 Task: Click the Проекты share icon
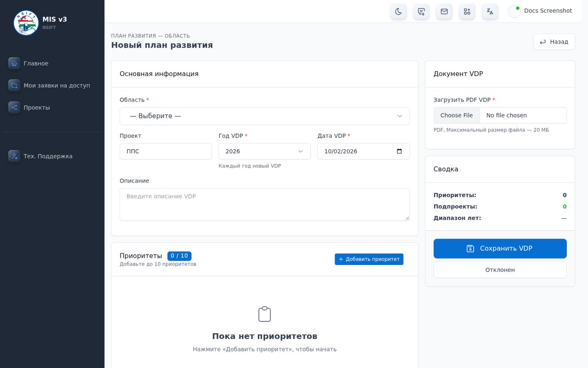coord(14,107)
